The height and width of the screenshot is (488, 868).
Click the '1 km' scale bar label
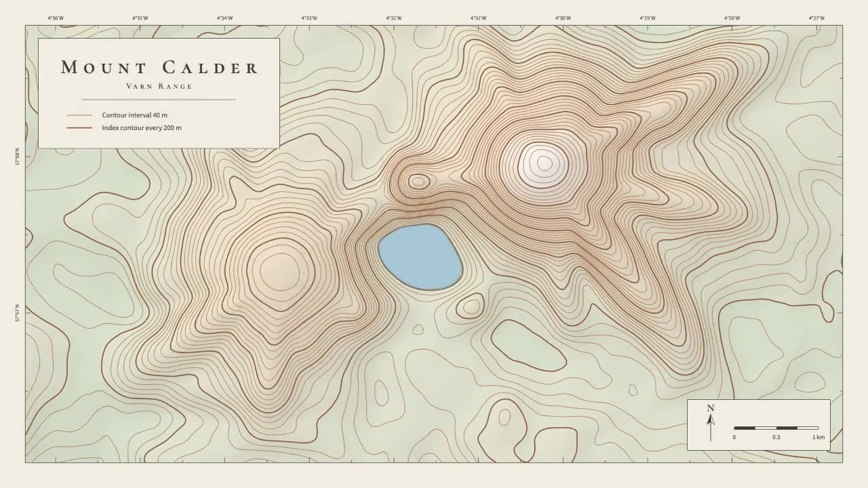point(818,437)
